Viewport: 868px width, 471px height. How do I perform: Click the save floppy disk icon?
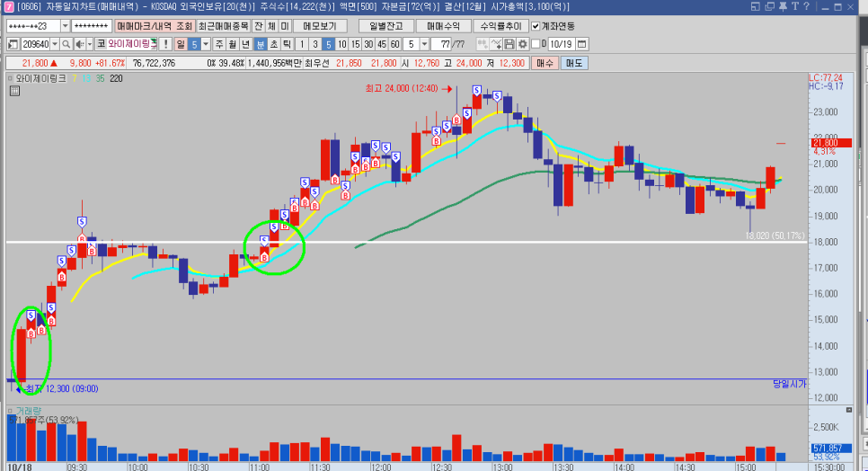(x=509, y=44)
